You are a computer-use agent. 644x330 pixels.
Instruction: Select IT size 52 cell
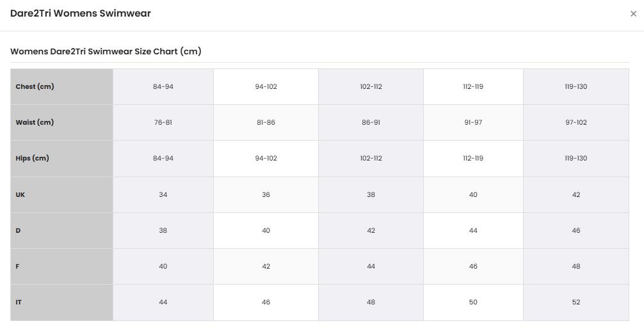click(x=576, y=302)
